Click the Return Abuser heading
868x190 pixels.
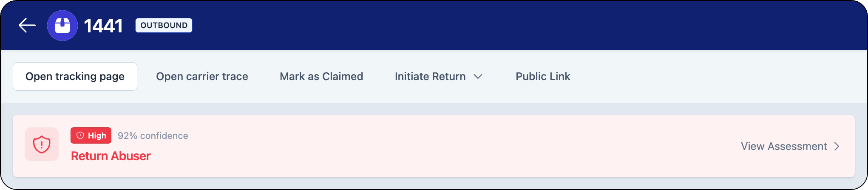tap(111, 156)
